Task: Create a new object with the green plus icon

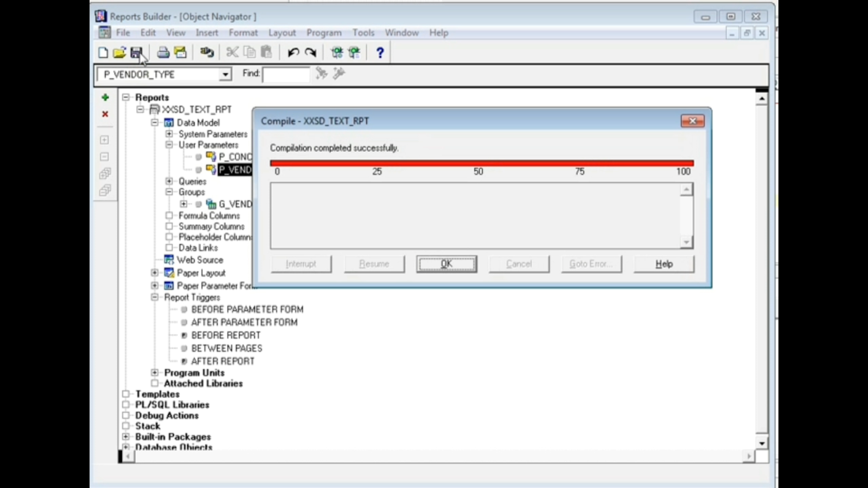Action: click(x=105, y=98)
